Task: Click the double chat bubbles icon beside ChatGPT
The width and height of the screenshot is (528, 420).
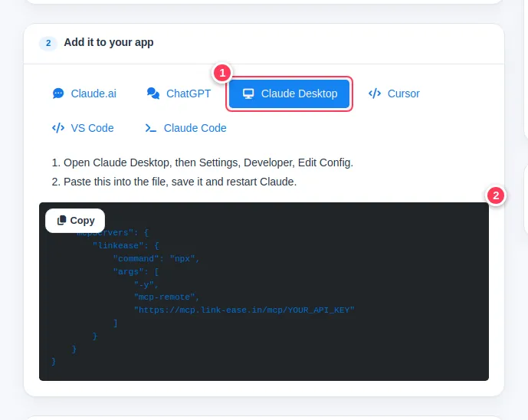Action: click(x=153, y=94)
